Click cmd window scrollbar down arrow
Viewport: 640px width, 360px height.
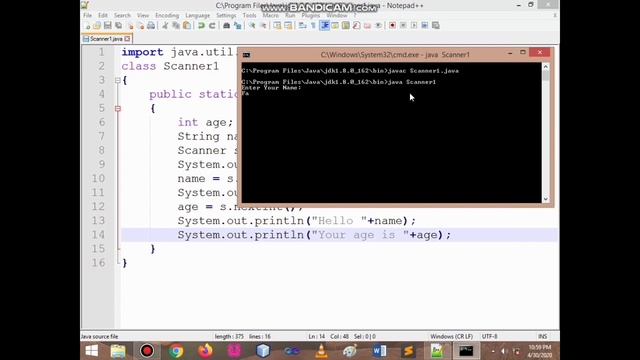tap(546, 199)
